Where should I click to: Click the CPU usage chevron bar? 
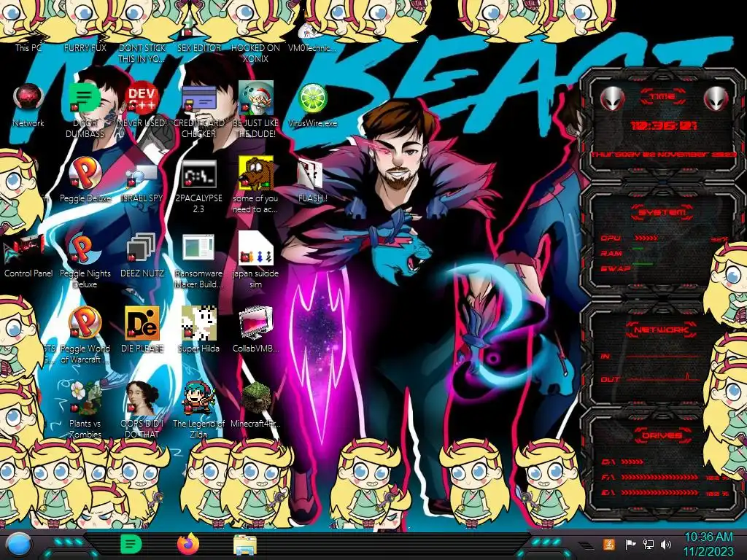646,238
